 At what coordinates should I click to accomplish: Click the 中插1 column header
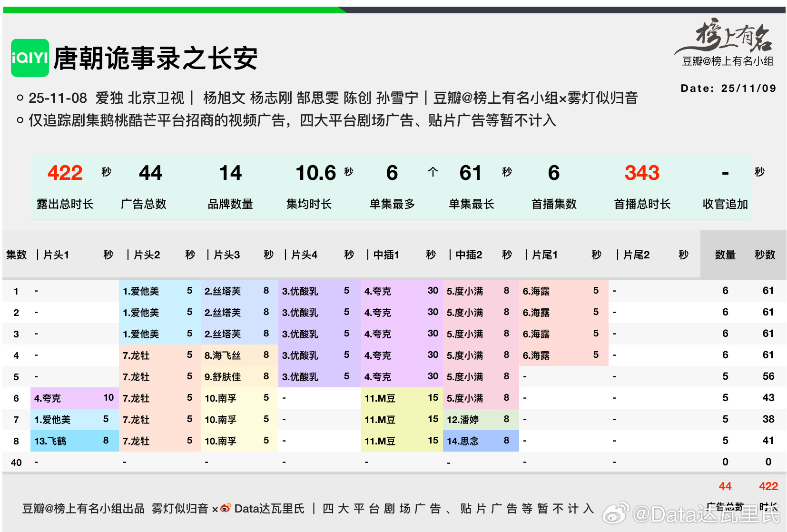coord(386,255)
